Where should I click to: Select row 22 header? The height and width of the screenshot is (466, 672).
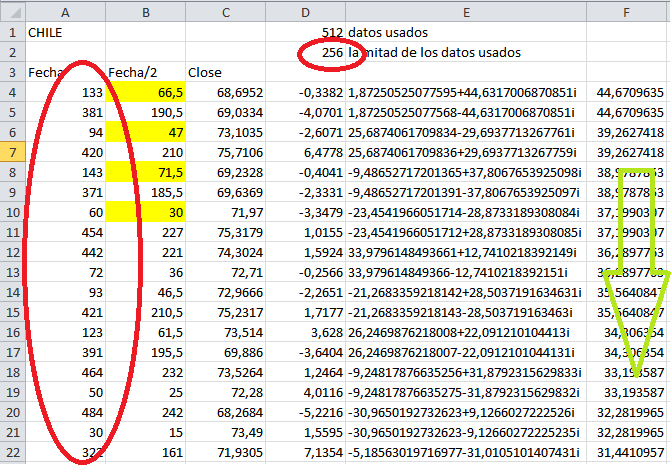tap(12, 452)
